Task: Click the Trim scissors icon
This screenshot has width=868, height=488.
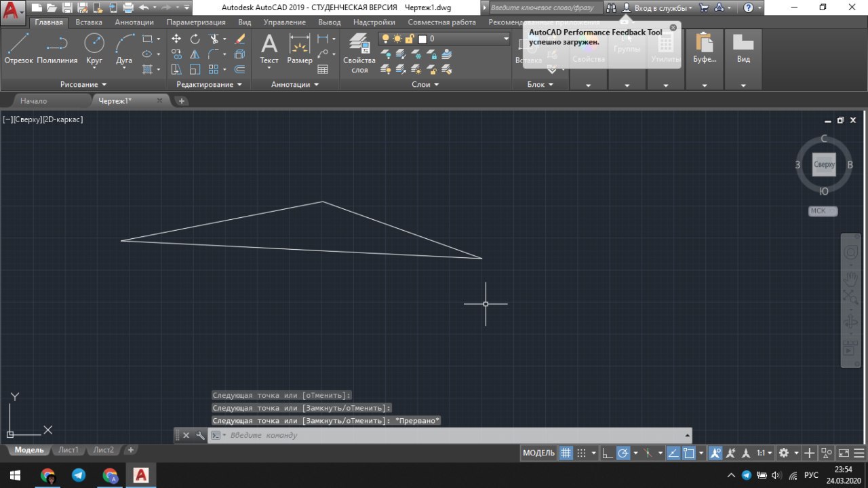Action: (214, 39)
